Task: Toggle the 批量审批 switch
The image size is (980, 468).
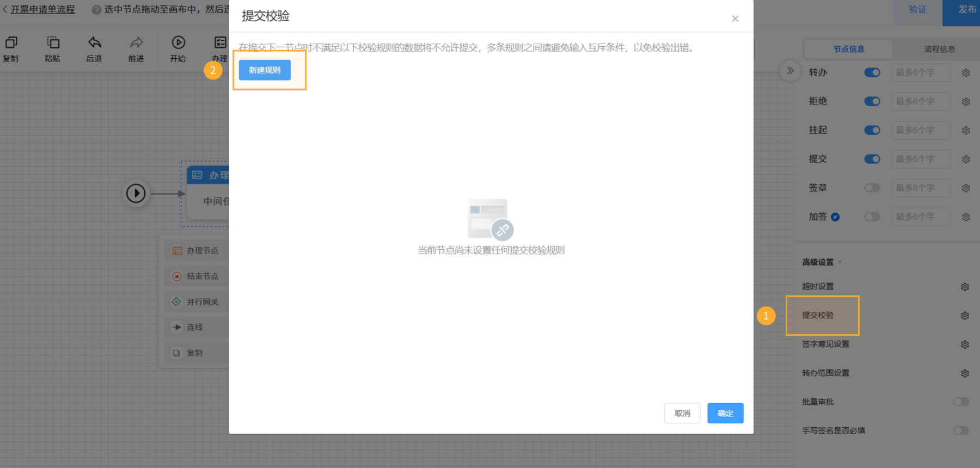Action: click(x=961, y=402)
